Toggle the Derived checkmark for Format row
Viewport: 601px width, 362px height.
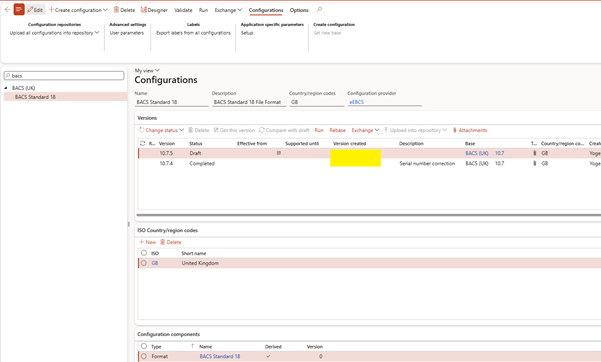coord(268,356)
